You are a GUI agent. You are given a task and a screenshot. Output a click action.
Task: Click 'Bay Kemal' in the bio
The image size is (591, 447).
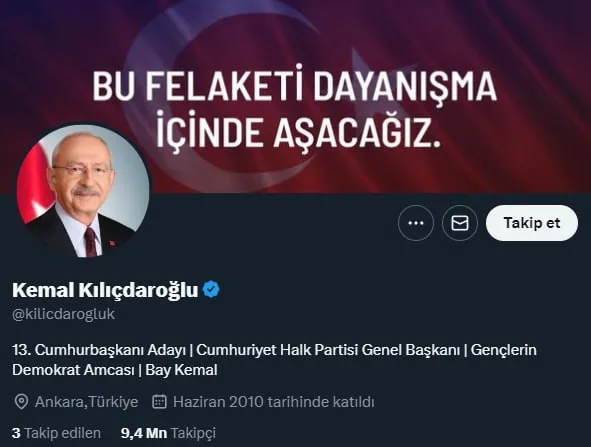(181, 370)
